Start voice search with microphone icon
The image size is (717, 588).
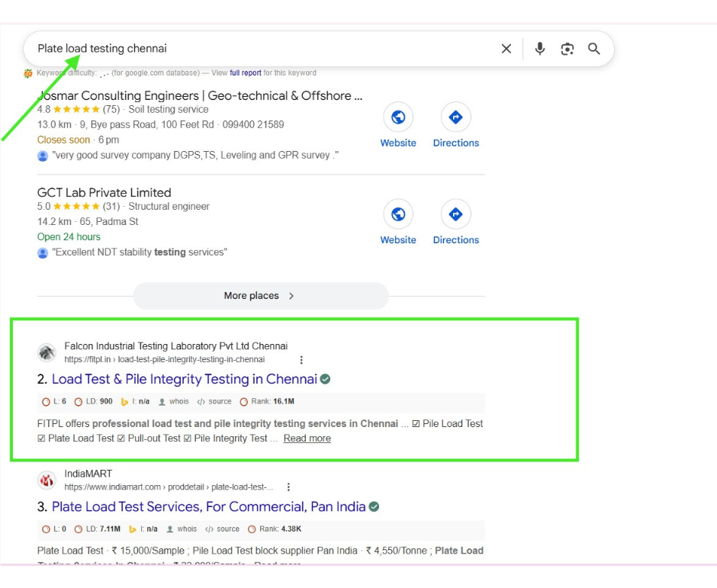point(540,49)
